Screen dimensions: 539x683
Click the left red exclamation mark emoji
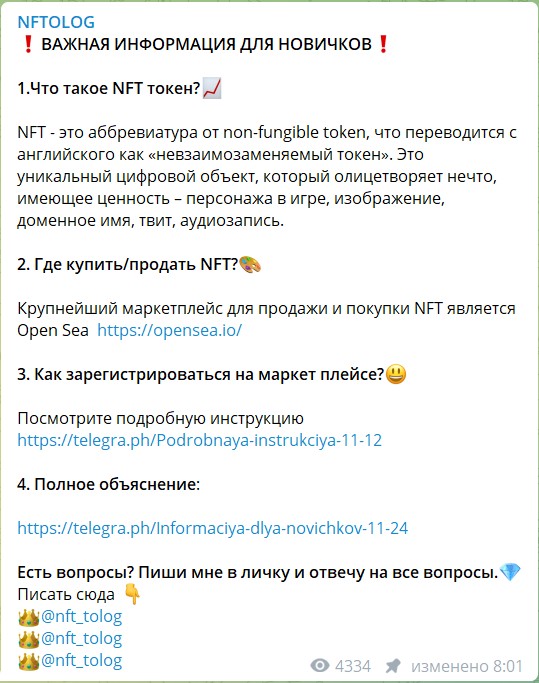[28, 44]
